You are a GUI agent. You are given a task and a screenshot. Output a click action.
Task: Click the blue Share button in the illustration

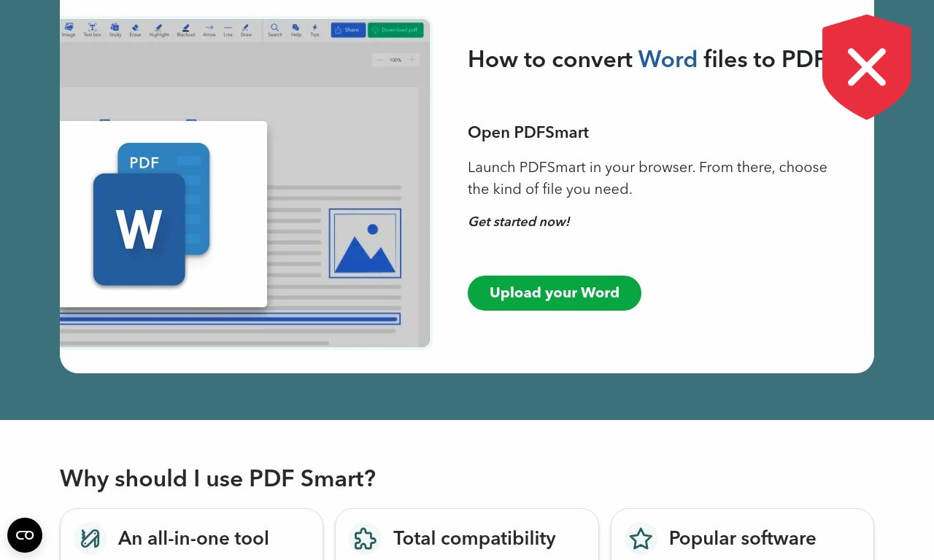coord(348,30)
